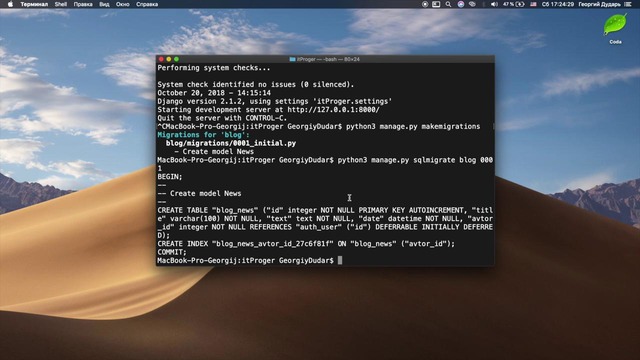Screen dimensions: 640x360
Task: Minimize terminal with the yellow button
Action: coord(169,59)
